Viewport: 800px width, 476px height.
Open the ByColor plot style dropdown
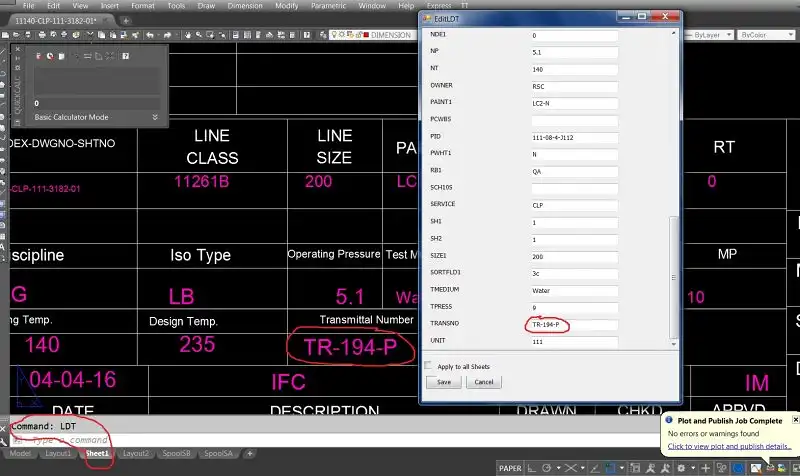(790, 35)
